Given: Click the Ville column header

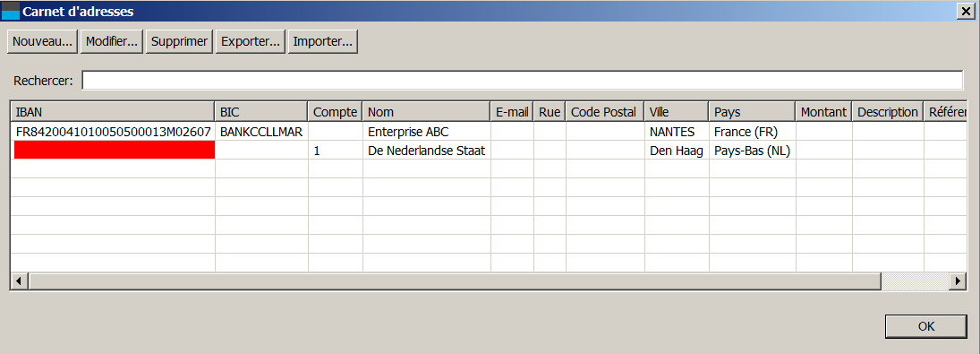Looking at the screenshot, I should tap(676, 112).
